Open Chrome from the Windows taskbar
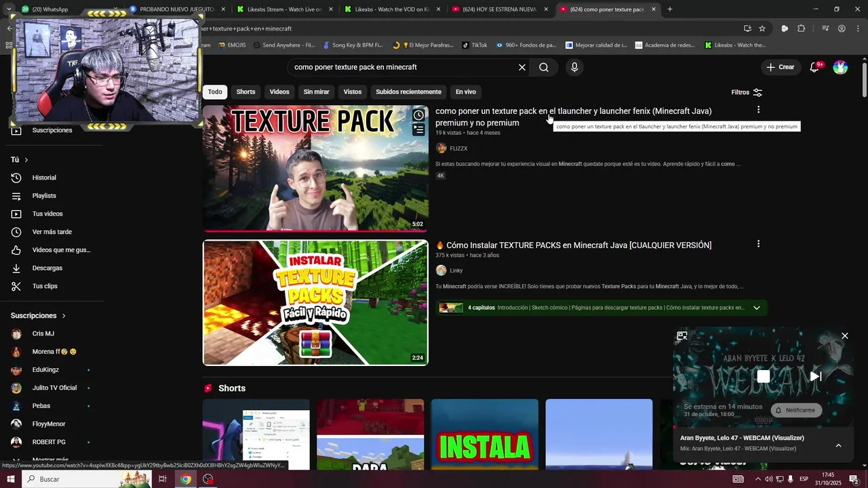Image resolution: width=868 pixels, height=488 pixels. tap(185, 479)
